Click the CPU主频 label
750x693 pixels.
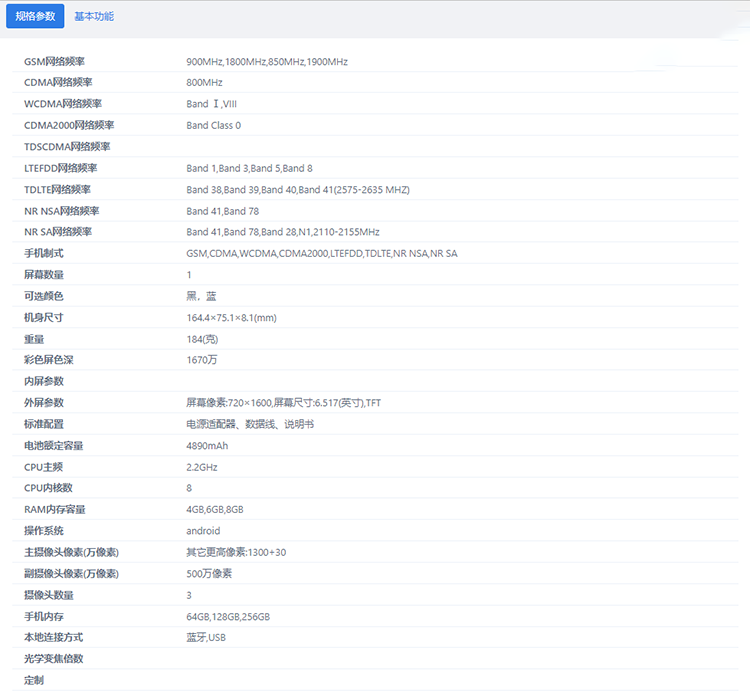pyautogui.click(x=44, y=467)
